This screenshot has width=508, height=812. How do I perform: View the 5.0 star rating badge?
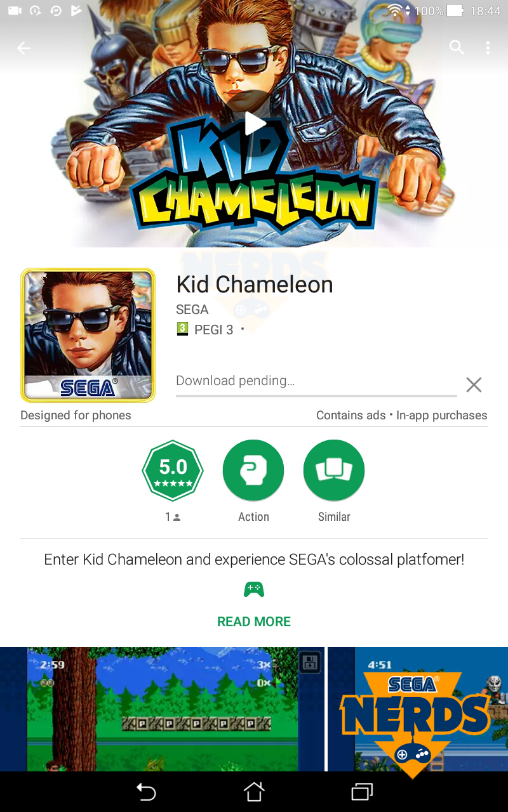click(x=173, y=471)
